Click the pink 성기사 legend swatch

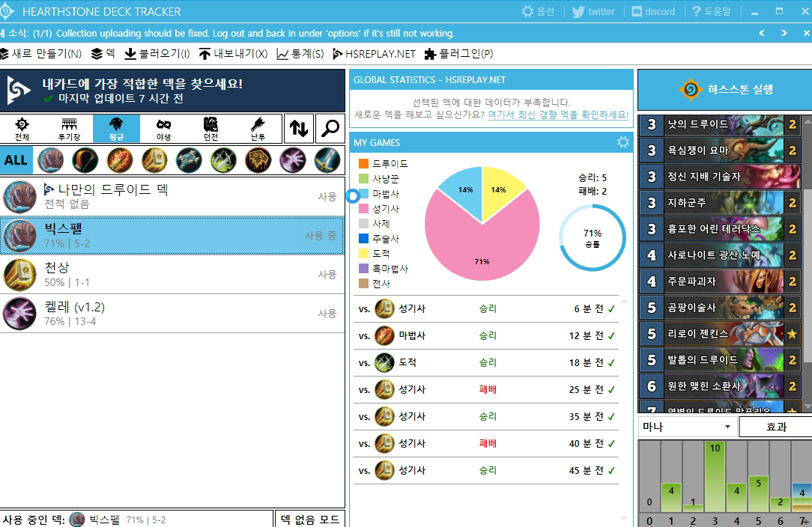click(x=363, y=209)
